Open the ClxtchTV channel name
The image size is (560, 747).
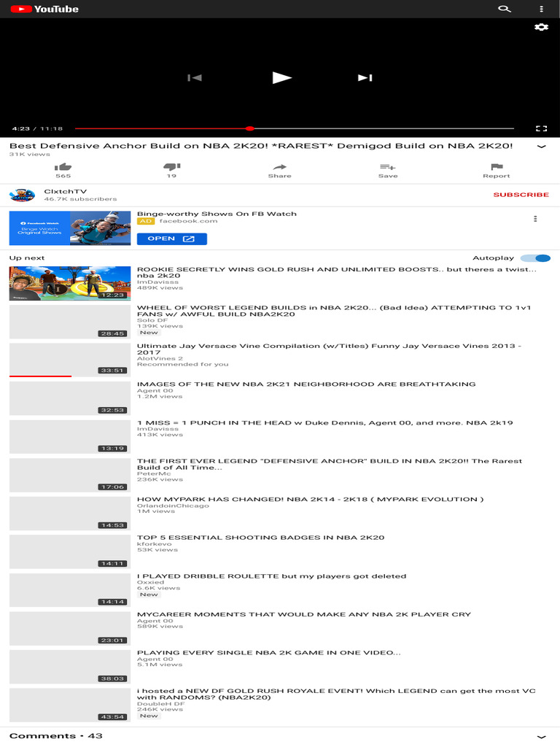tap(65, 192)
